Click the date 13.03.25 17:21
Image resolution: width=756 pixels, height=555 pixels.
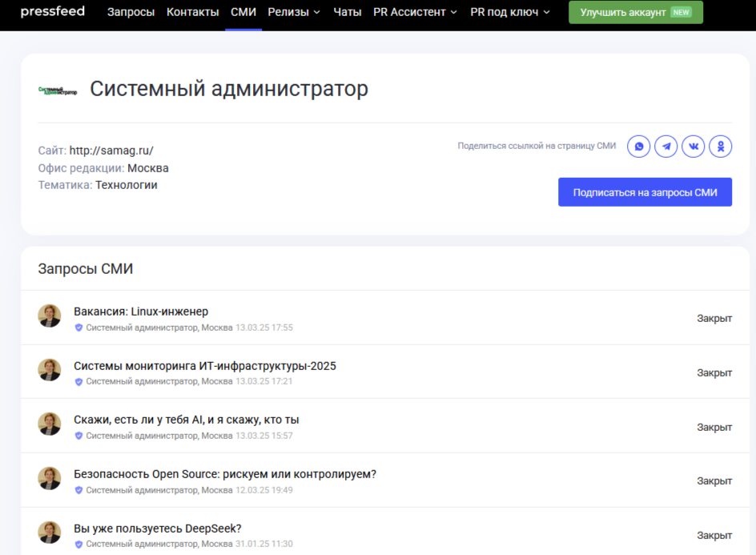[x=263, y=381]
